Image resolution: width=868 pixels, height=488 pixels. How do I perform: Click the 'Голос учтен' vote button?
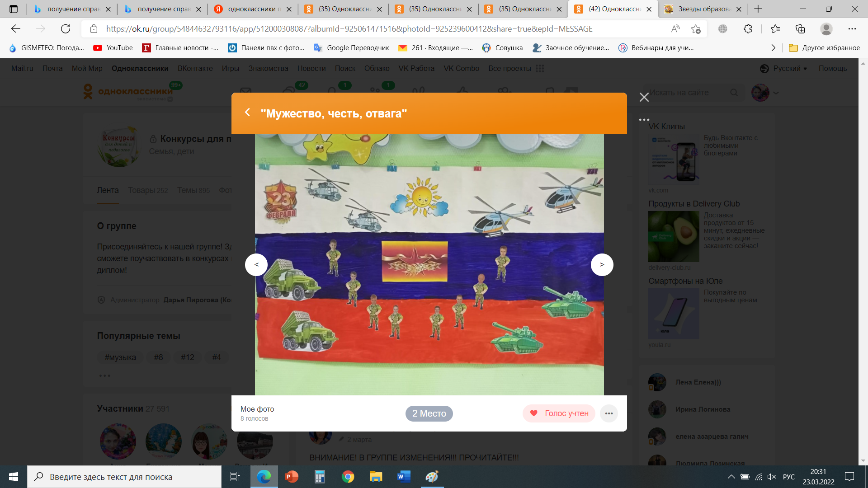[559, 413]
